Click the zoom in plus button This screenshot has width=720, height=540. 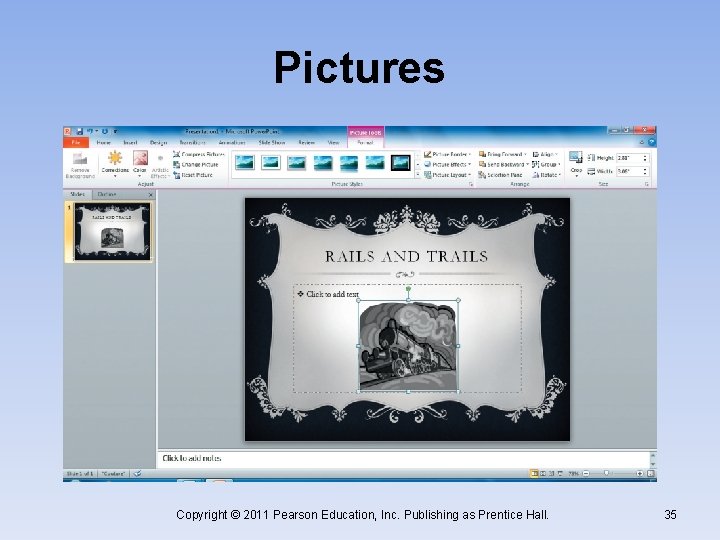639,473
